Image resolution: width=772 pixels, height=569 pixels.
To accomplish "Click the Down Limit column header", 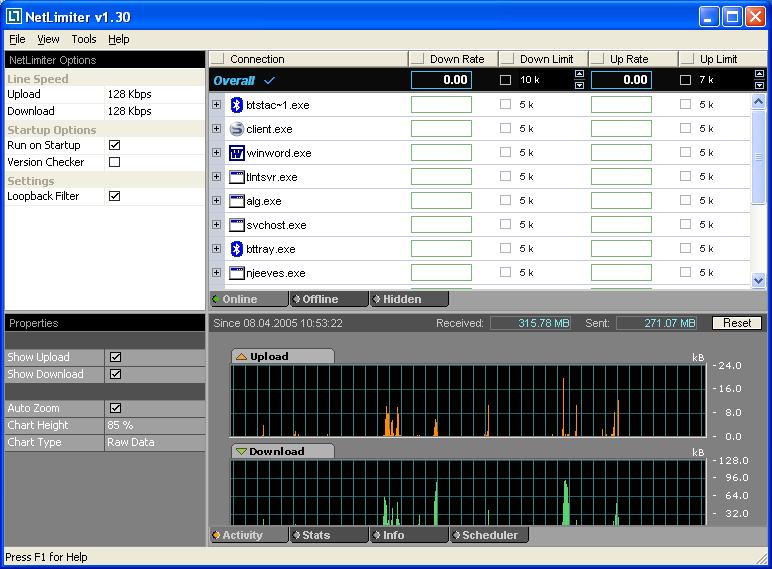I will tap(544, 59).
